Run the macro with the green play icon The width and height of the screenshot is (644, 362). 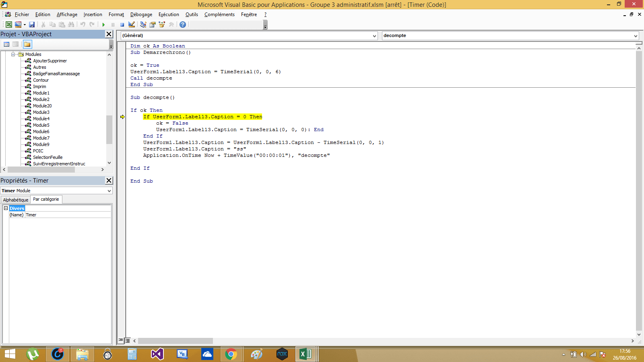103,25
